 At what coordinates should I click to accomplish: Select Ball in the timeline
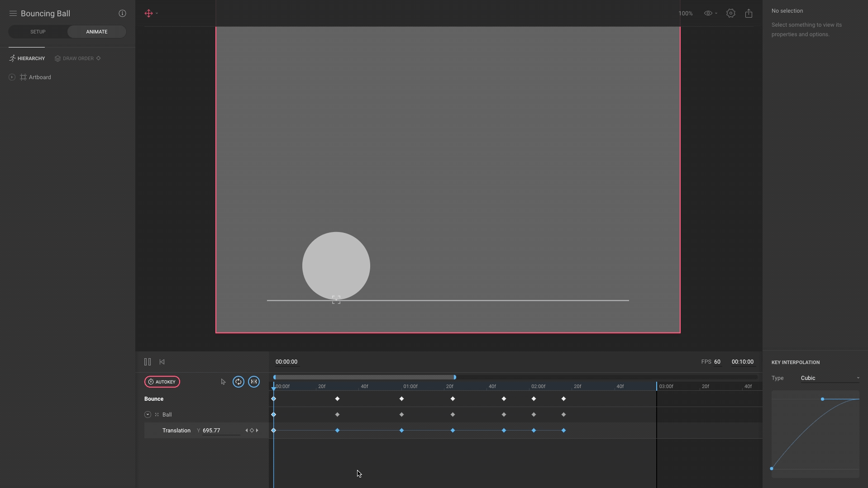[x=167, y=415]
